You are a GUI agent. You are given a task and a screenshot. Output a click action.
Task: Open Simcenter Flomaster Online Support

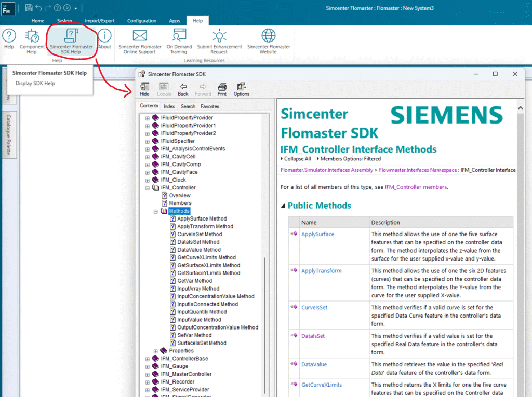pos(140,41)
